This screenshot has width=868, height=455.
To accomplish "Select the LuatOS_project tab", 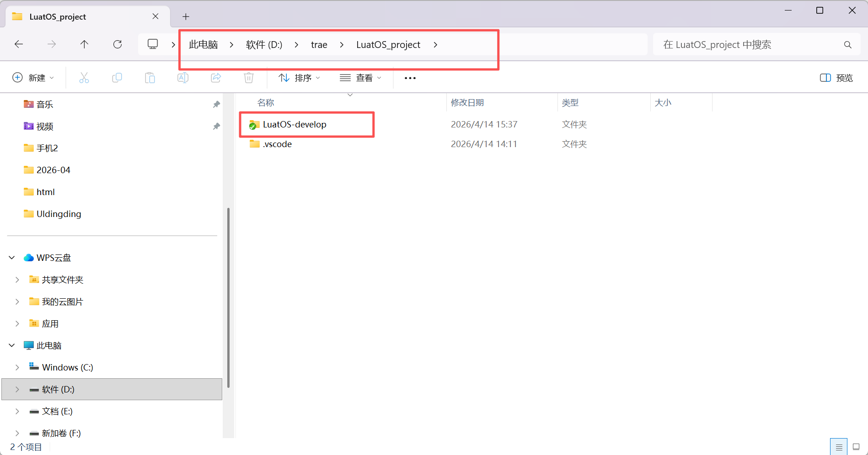I will tap(87, 16).
